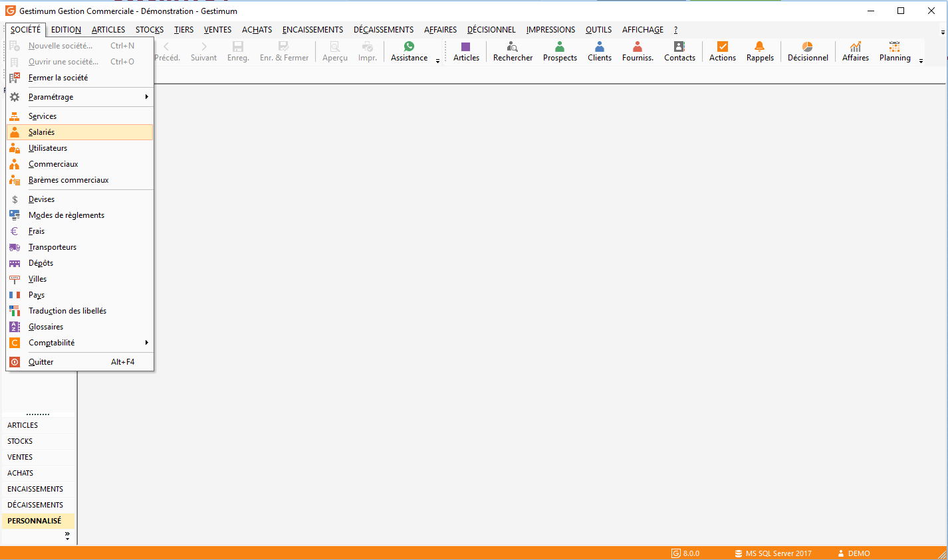
Task: Open the Contacts toolbar icon
Action: pos(679,47)
